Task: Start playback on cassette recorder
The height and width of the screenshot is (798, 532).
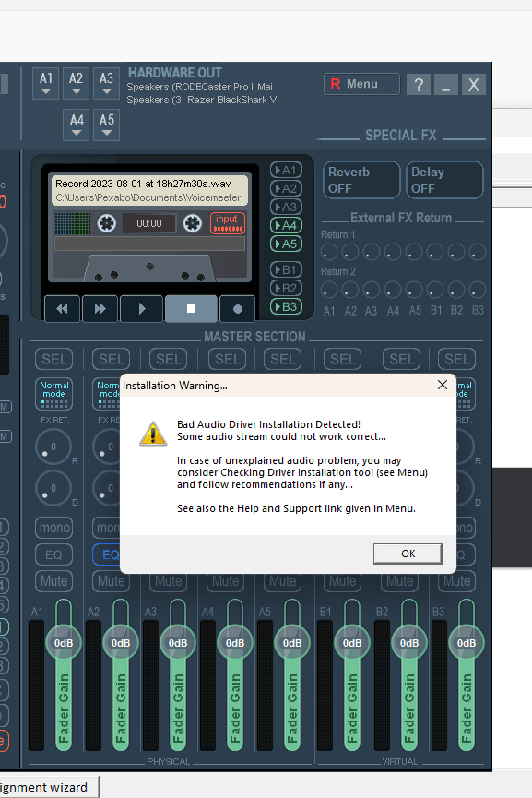Action: (x=142, y=309)
